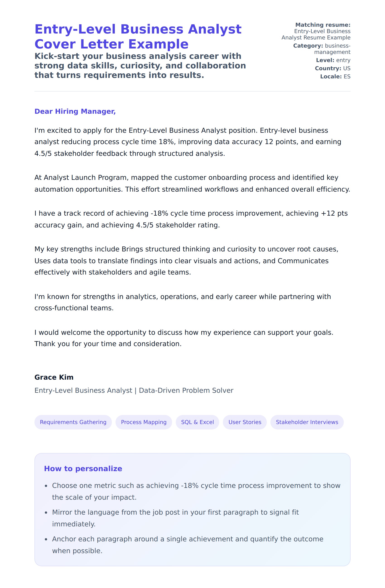
Task: Click the main Cover Letter Example title
Action: click(x=138, y=36)
